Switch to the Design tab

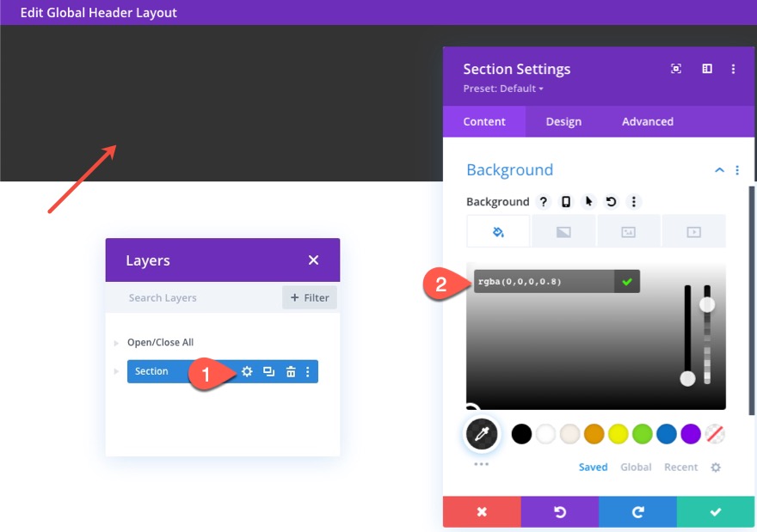tap(563, 121)
